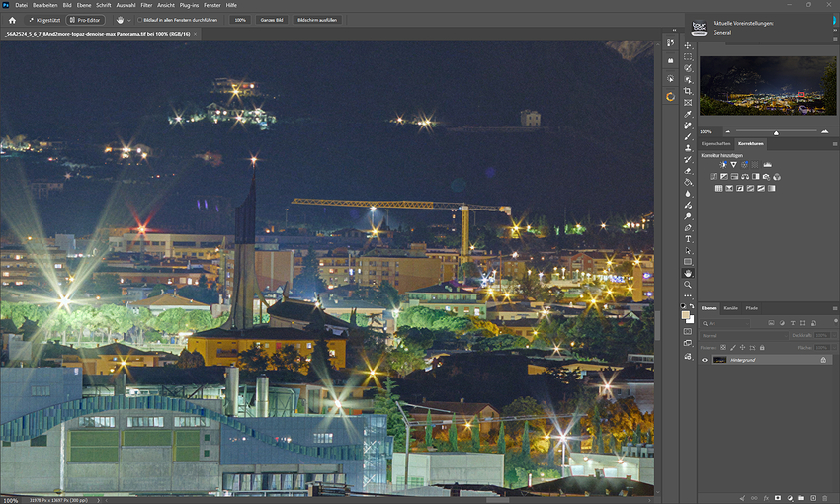Click the Navigator zoom slider handle
840x504 pixels.
pyautogui.click(x=776, y=132)
